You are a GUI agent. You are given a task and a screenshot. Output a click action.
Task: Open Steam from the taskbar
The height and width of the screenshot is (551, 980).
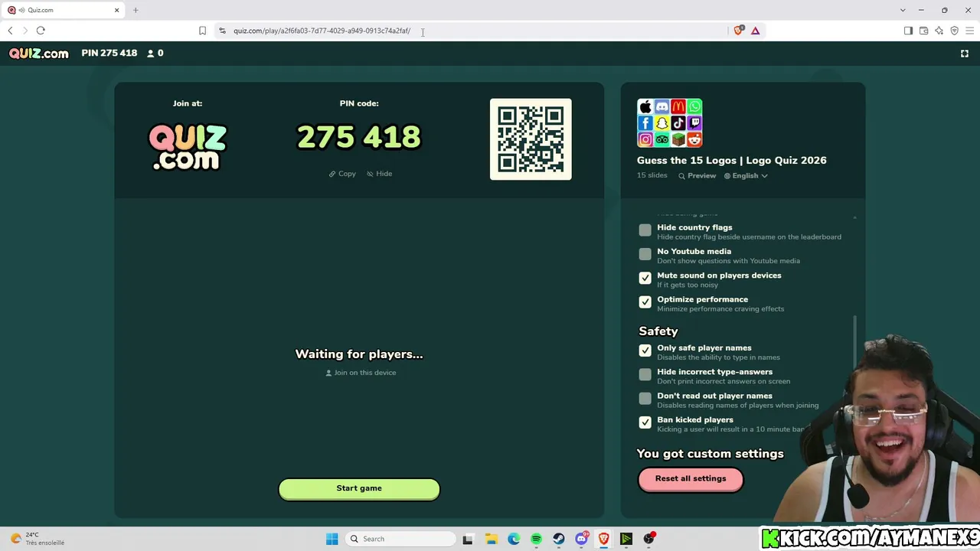coord(559,539)
